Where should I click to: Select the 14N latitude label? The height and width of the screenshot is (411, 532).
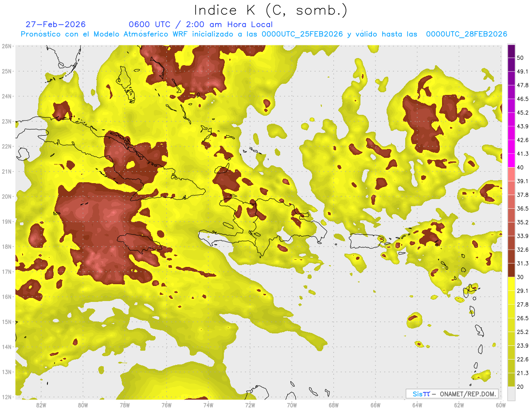[6, 347]
